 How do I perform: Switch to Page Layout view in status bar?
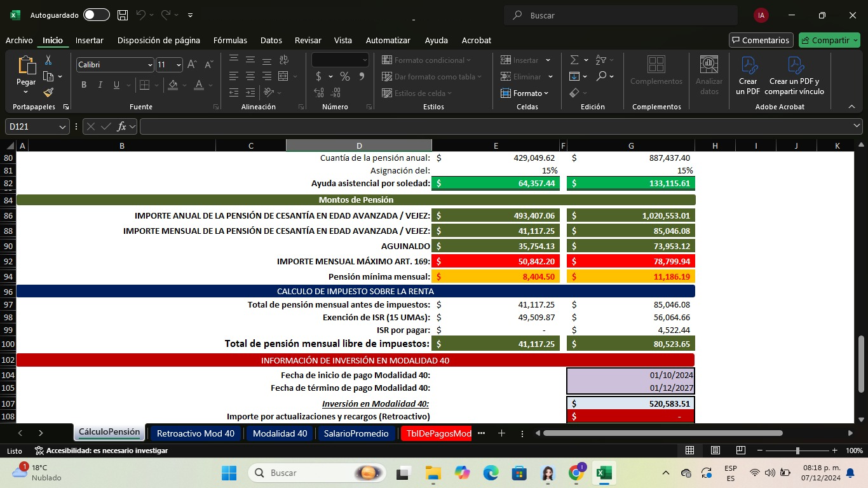(x=715, y=451)
